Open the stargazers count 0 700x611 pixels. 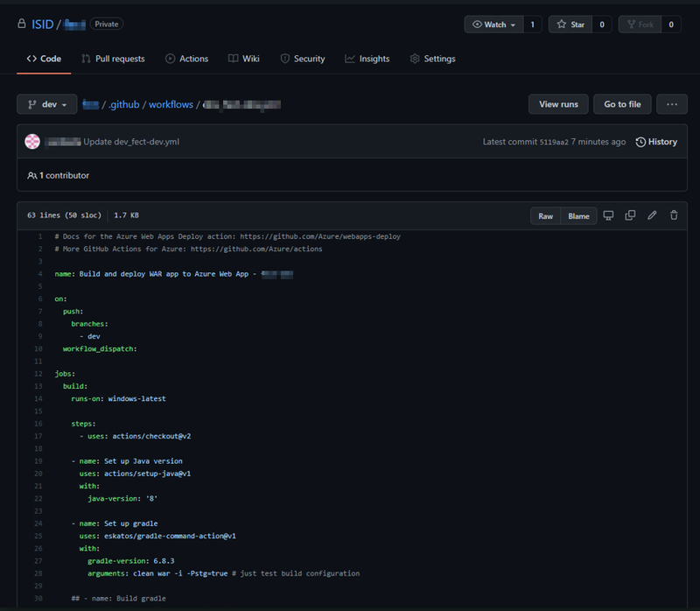coord(602,25)
